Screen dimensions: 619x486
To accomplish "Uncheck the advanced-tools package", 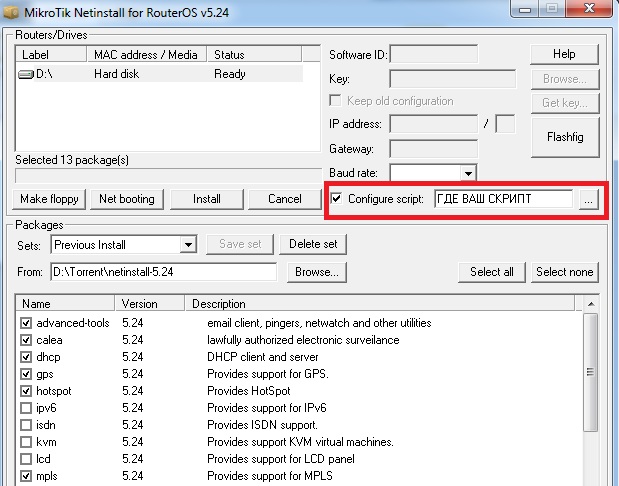I will 26,323.
